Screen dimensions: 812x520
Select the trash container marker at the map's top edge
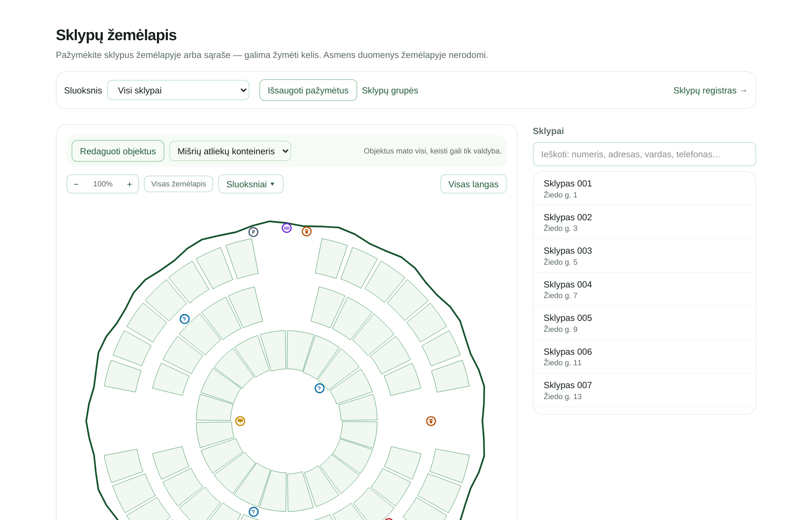coord(307,232)
